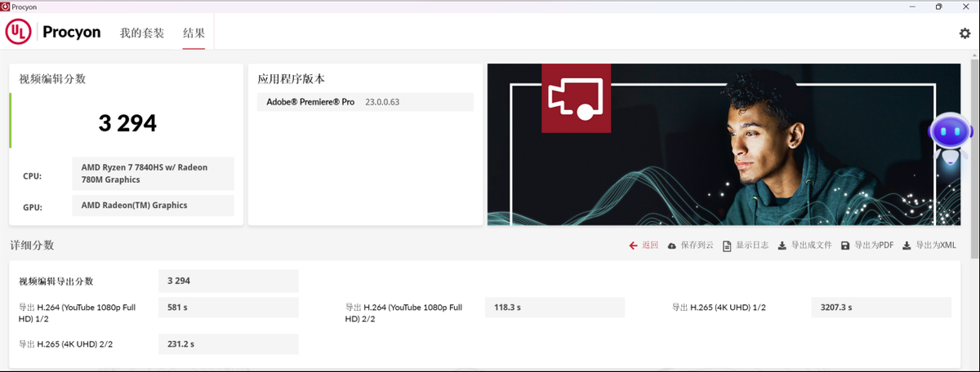Screen dimensions: 980x372
Task: Click the vertical scrollbar thumb
Action: click(973, 163)
